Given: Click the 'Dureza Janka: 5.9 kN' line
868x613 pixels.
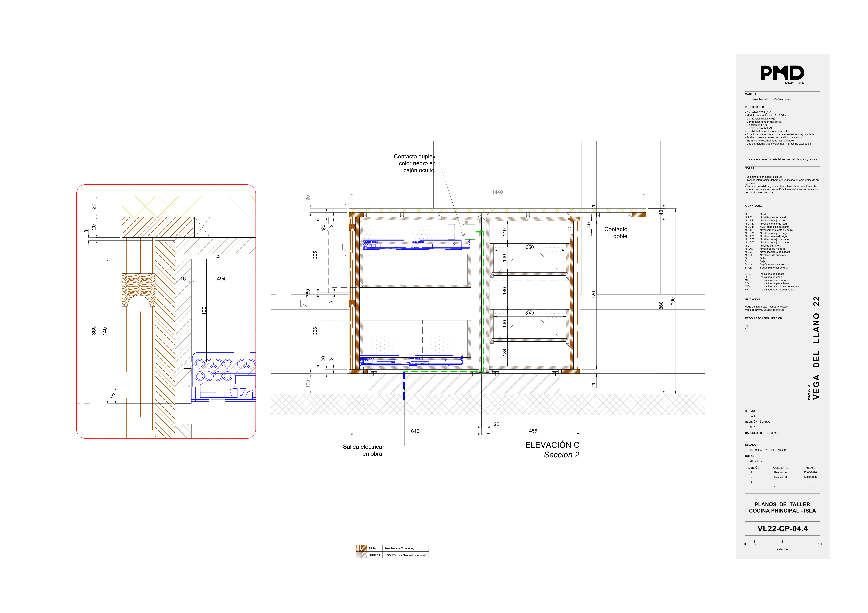Looking at the screenshot, I should [758, 128].
